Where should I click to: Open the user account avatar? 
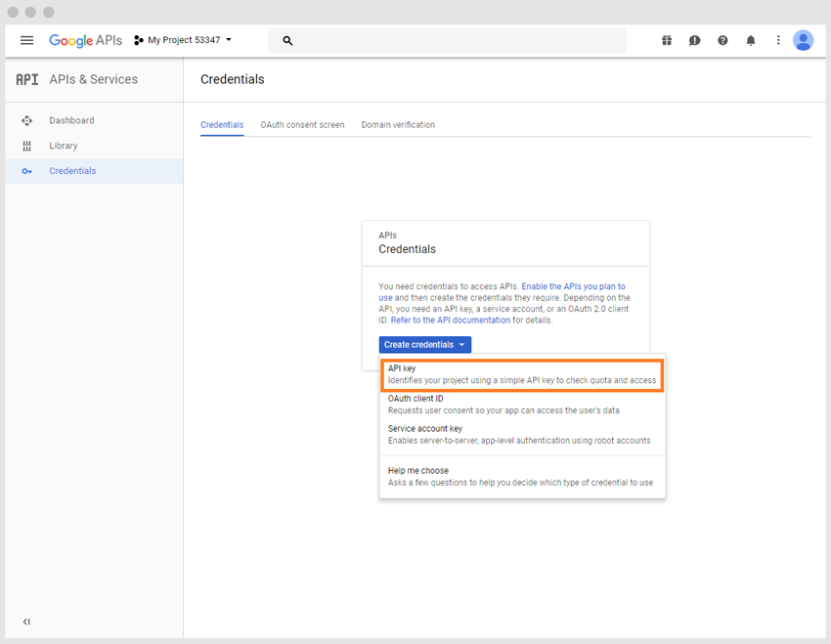[803, 40]
